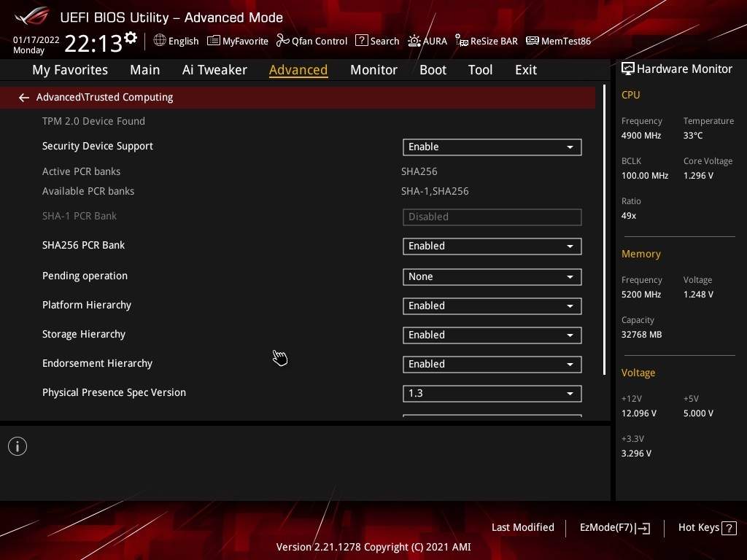Click the settings gear icon beside the clock
Viewport: 747px width, 560px height.
pos(131,37)
